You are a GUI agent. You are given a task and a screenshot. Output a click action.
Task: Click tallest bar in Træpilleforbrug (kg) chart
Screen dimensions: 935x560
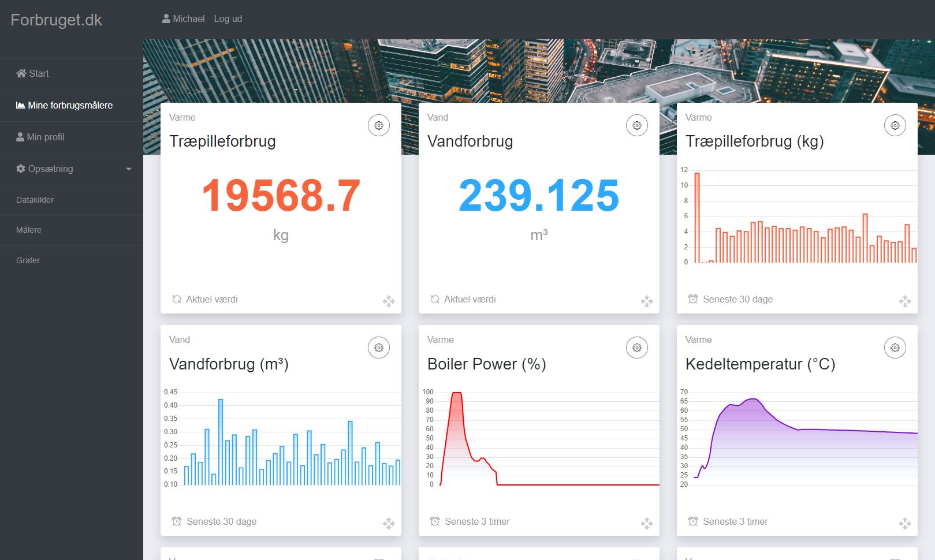(x=697, y=218)
